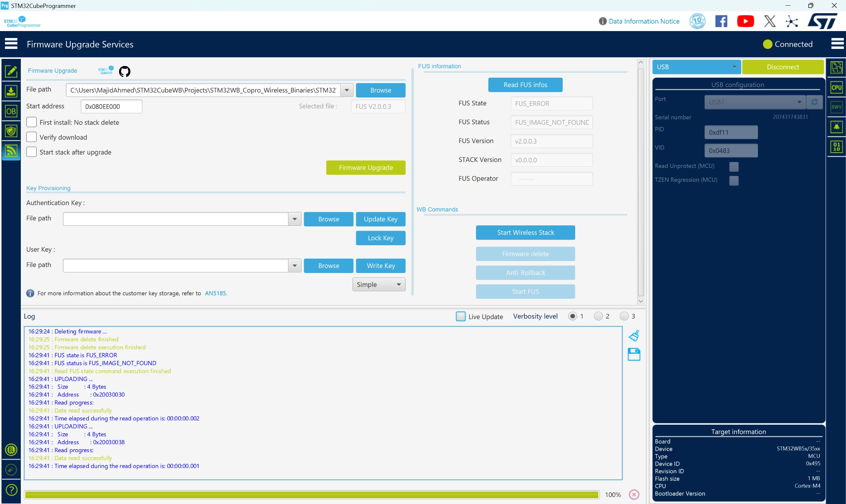Open the ST Facebook page icon
The image size is (846, 504).
pos(721,21)
